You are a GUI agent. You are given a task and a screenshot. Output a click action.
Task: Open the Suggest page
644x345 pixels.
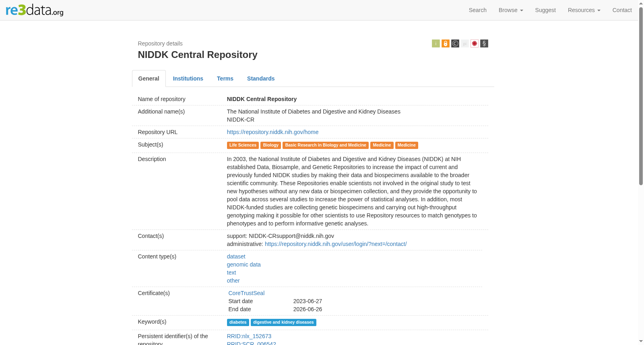coord(545,10)
